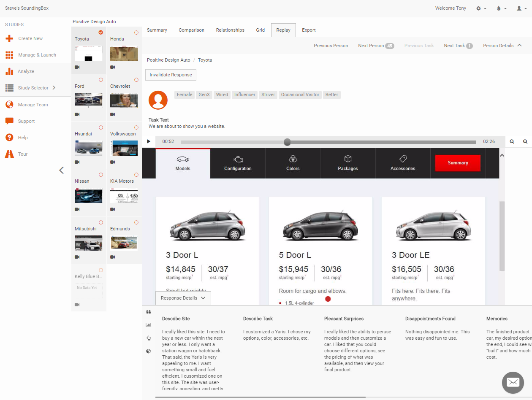Click the horizontal scrollbar under responses

pos(260,397)
